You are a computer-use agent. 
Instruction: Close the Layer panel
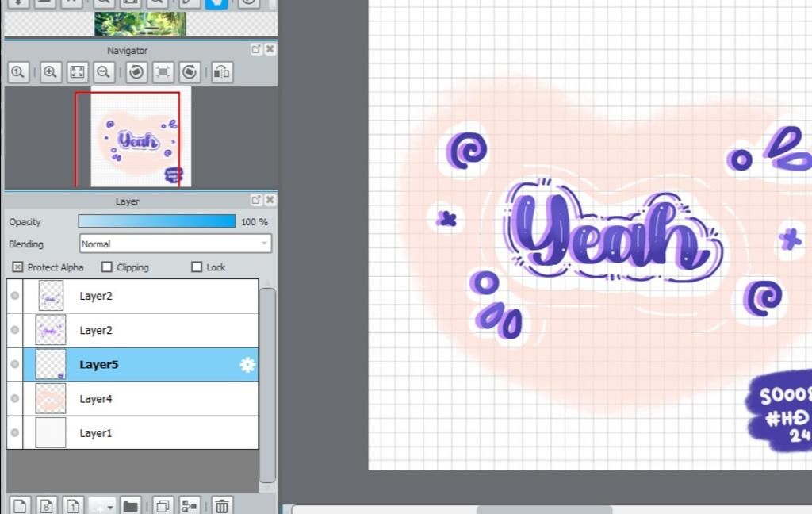[270, 200]
